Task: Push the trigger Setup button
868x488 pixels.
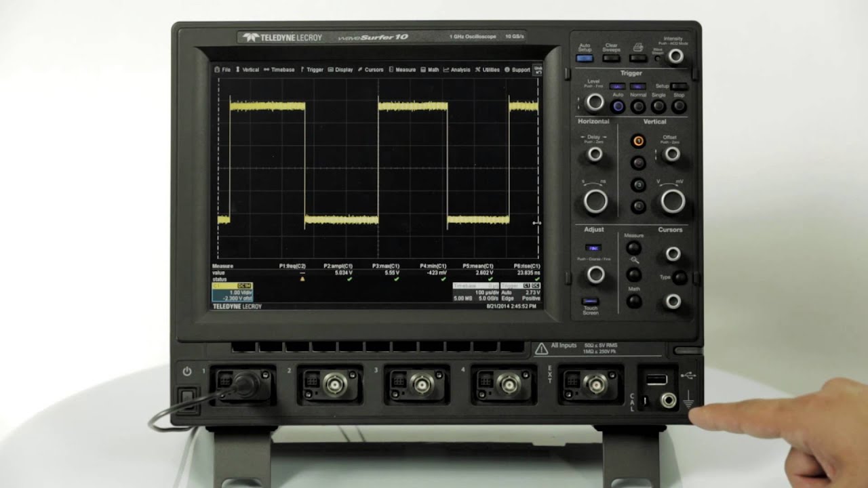Action: pyautogui.click(x=679, y=87)
